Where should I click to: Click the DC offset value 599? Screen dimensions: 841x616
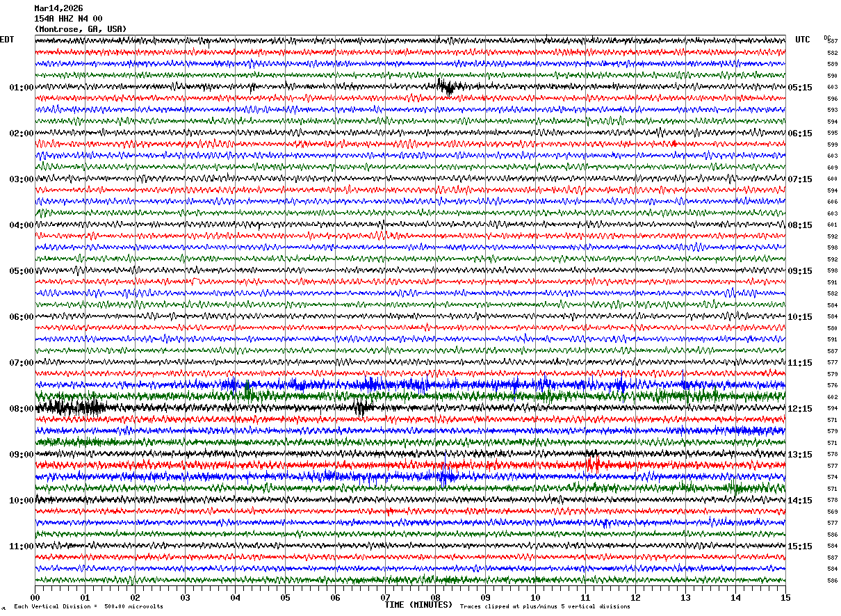pos(832,145)
